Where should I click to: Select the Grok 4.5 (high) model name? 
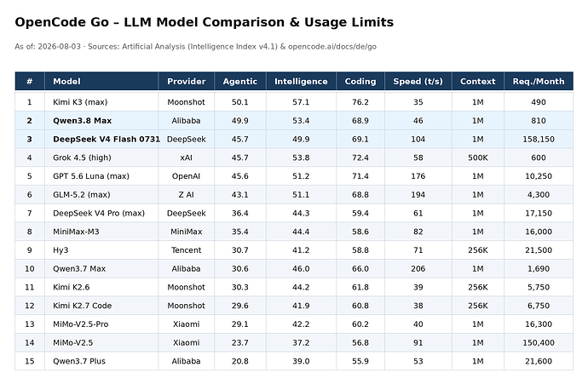pos(82,158)
